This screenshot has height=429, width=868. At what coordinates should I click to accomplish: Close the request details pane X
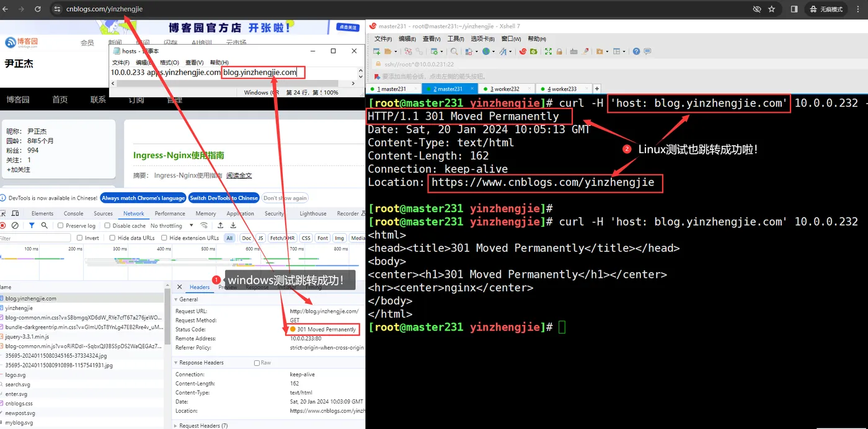click(179, 287)
